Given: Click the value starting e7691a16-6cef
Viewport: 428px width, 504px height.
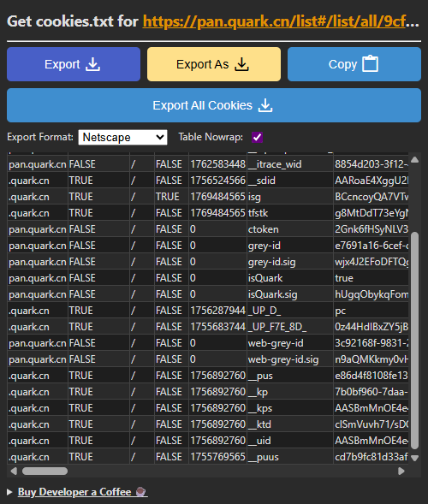Looking at the screenshot, I should pyautogui.click(x=372, y=246).
